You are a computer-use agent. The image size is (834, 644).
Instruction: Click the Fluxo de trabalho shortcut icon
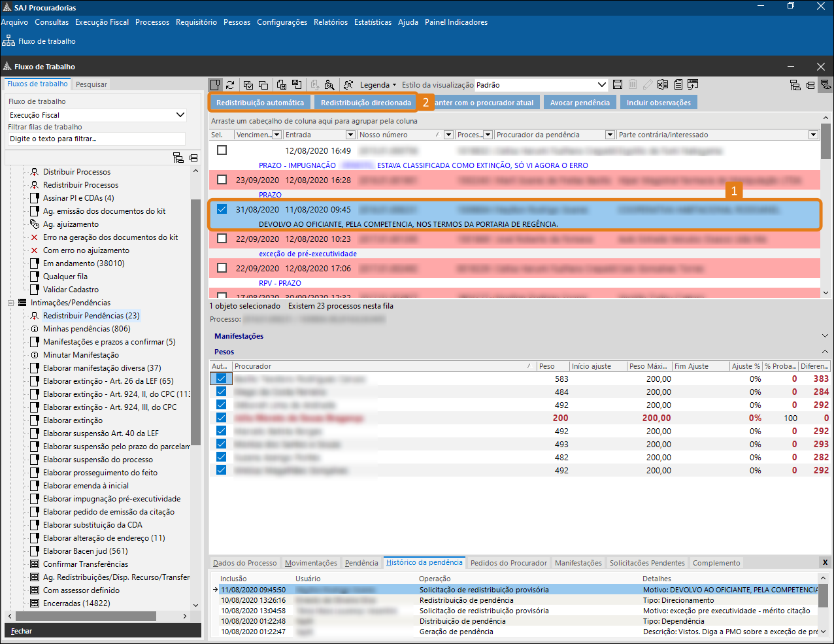click(8, 41)
